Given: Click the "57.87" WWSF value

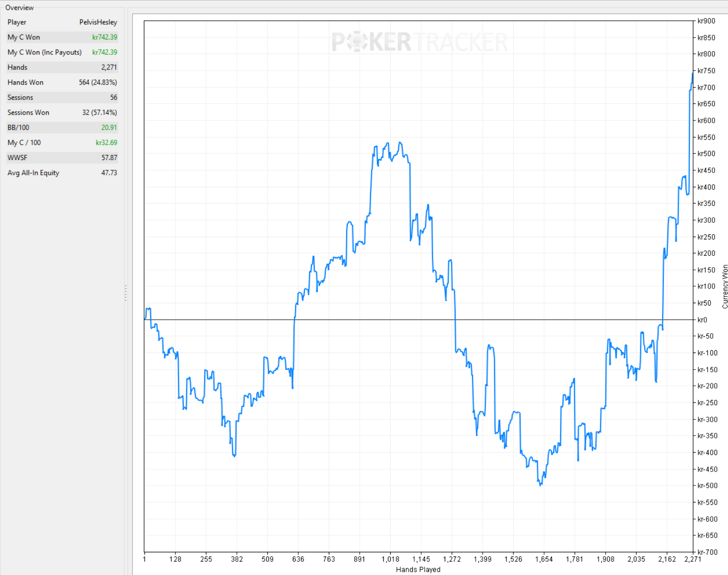Looking at the screenshot, I should (109, 158).
